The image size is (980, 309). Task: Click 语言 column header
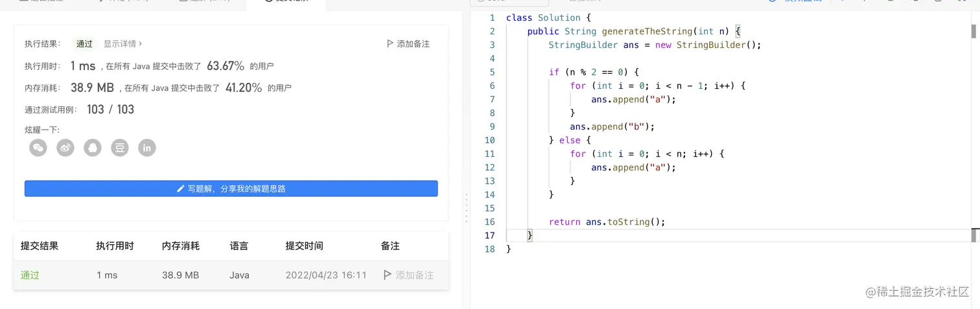coord(239,246)
